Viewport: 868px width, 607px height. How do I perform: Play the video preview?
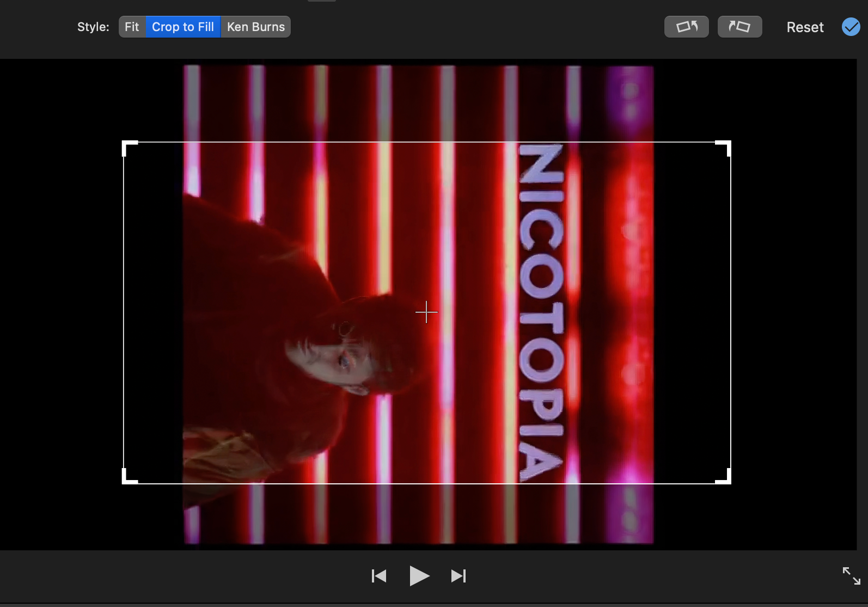click(x=419, y=576)
